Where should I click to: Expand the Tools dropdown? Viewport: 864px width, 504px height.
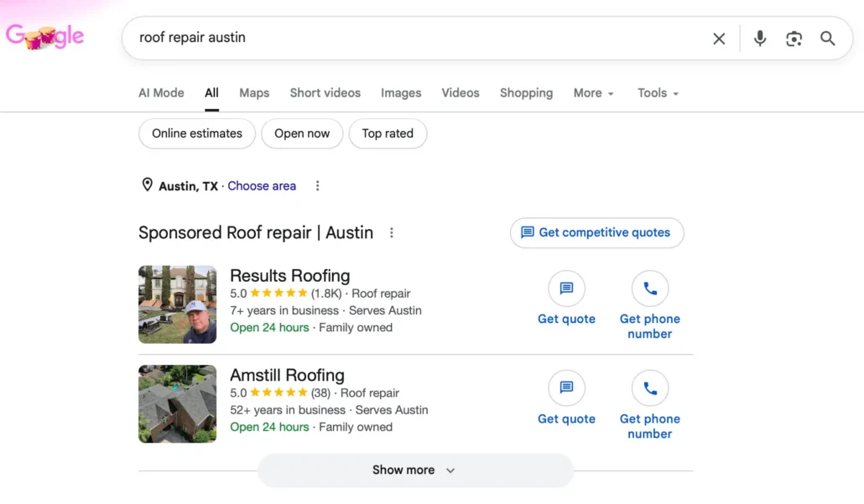point(658,93)
